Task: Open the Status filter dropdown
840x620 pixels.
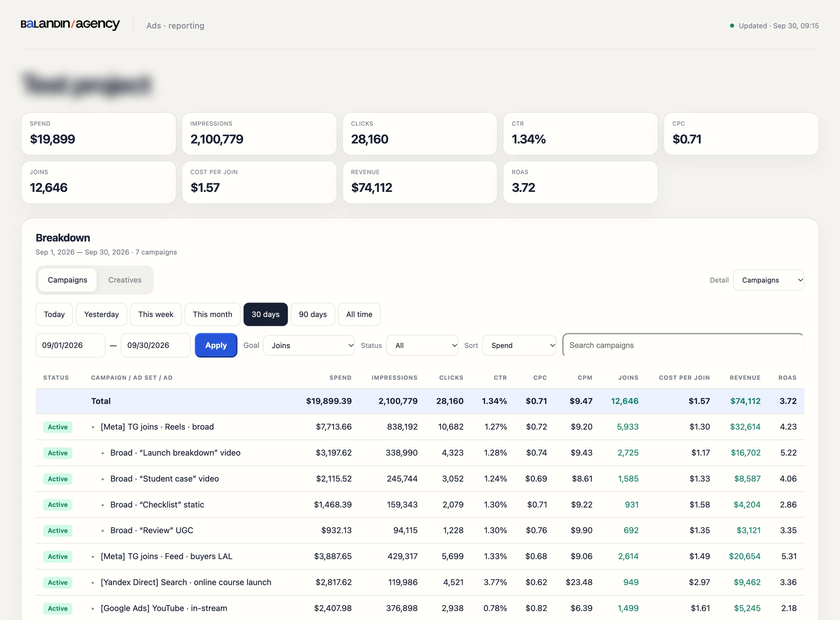Action: [x=422, y=345]
